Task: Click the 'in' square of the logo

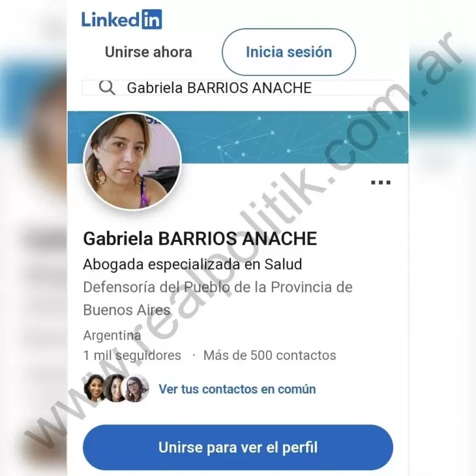Action: 152,20
